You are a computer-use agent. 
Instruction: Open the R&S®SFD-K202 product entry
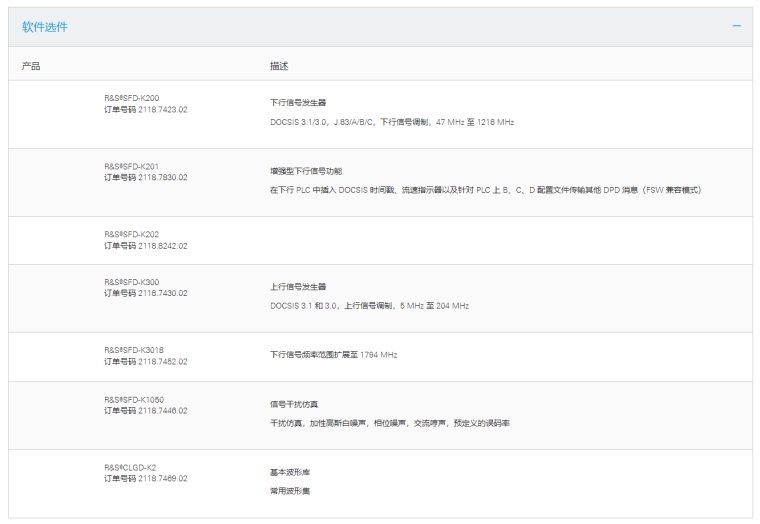coord(131,234)
